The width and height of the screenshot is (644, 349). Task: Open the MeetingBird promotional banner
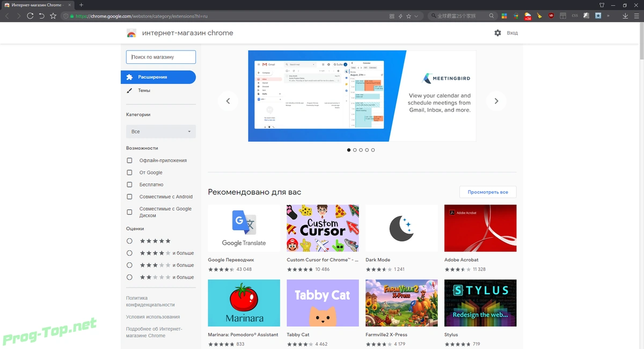click(x=362, y=96)
